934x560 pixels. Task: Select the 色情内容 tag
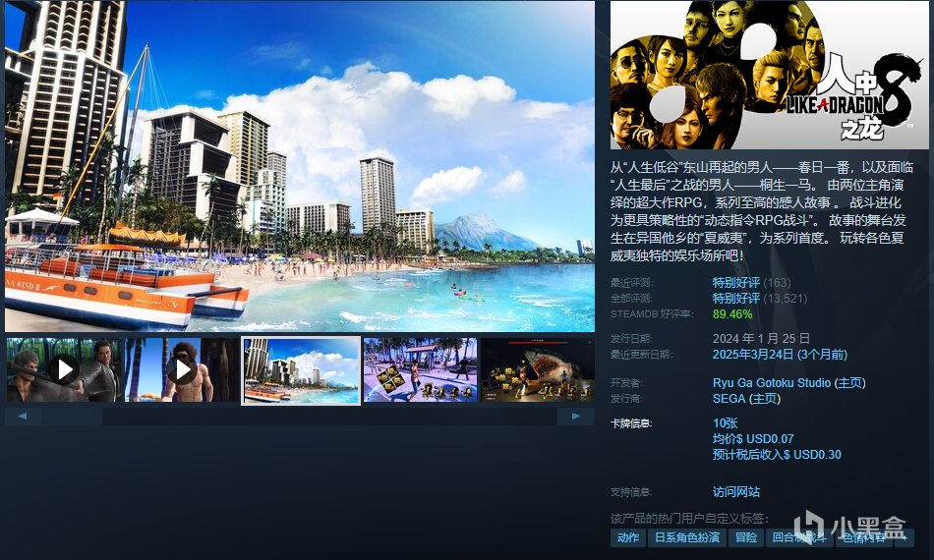pos(863,537)
